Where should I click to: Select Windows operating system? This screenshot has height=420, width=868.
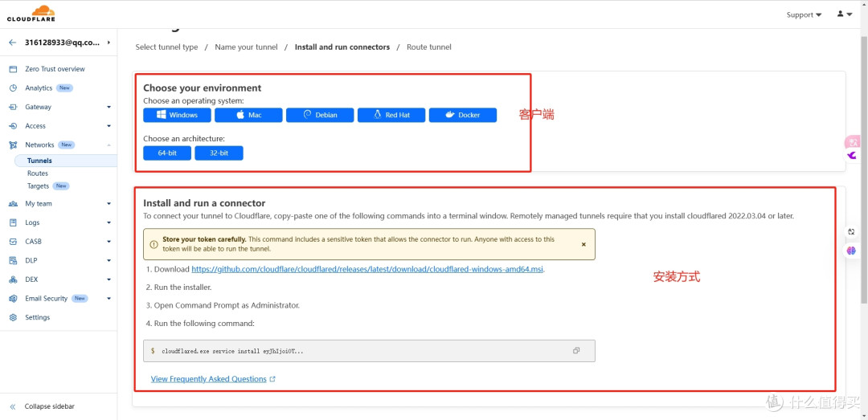(177, 115)
